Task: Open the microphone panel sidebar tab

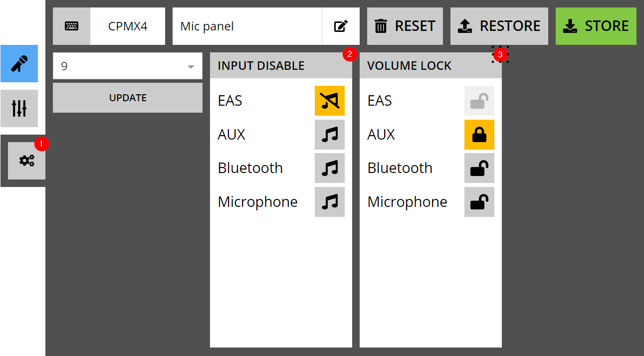Action: [x=19, y=63]
